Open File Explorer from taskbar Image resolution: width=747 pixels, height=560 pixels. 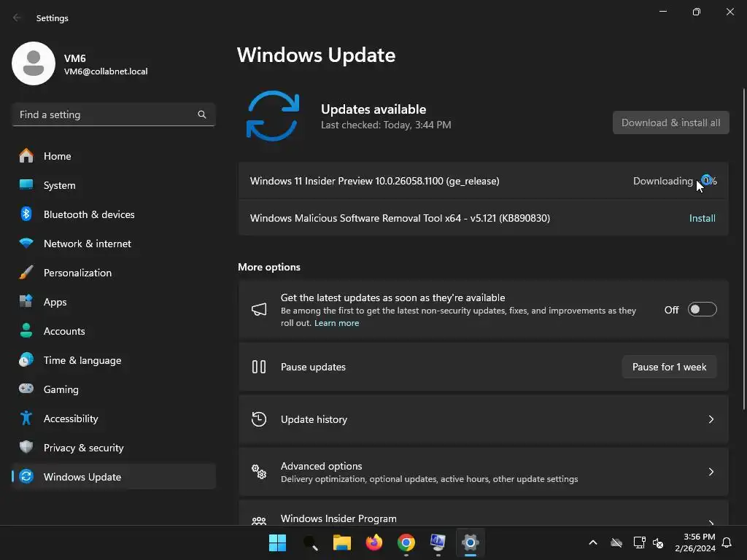[x=342, y=542]
